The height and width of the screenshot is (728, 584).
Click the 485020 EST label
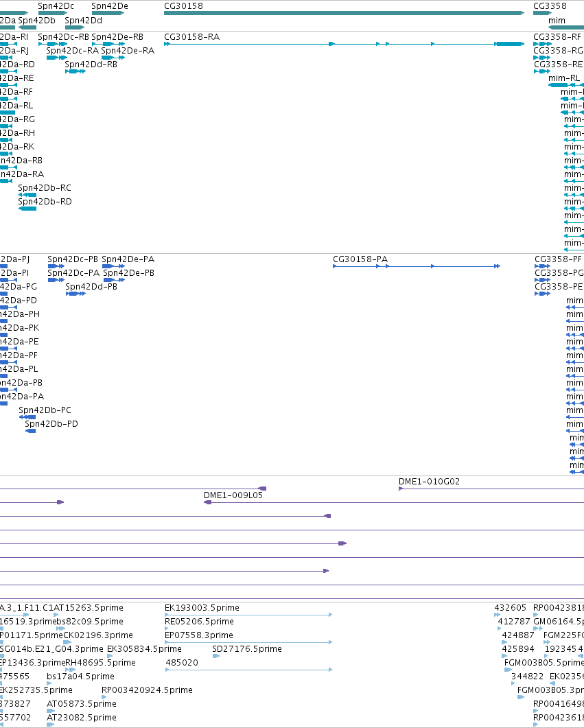click(182, 663)
